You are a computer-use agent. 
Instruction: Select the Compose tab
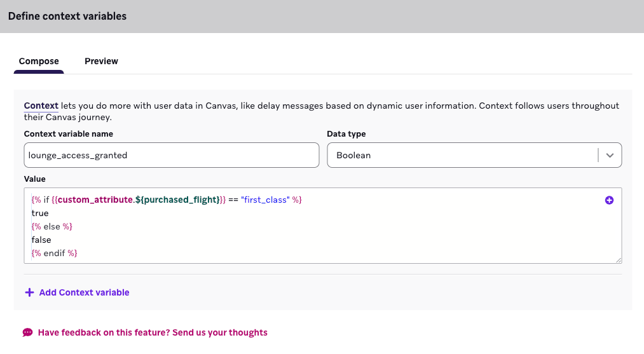point(39,61)
